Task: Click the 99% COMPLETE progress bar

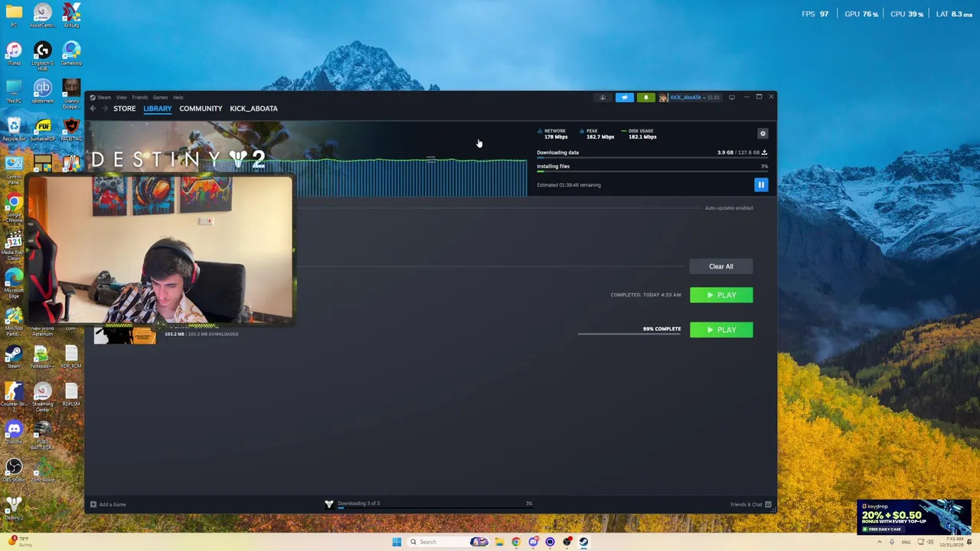Action: tap(629, 334)
